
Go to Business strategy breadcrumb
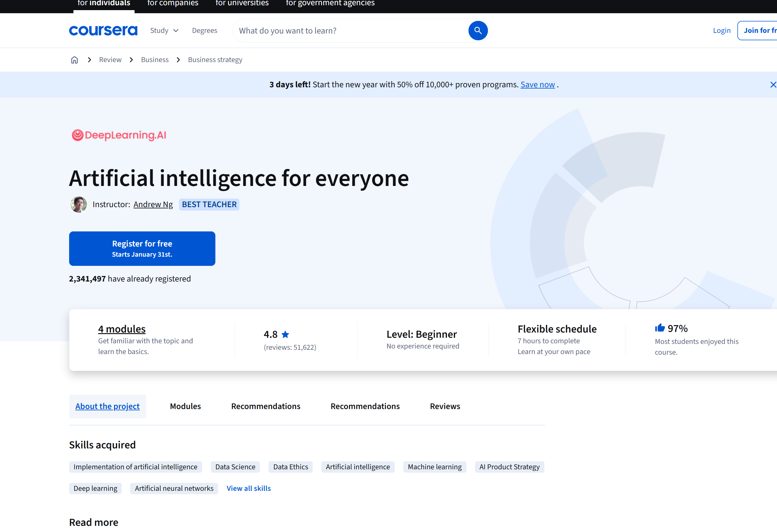(215, 60)
